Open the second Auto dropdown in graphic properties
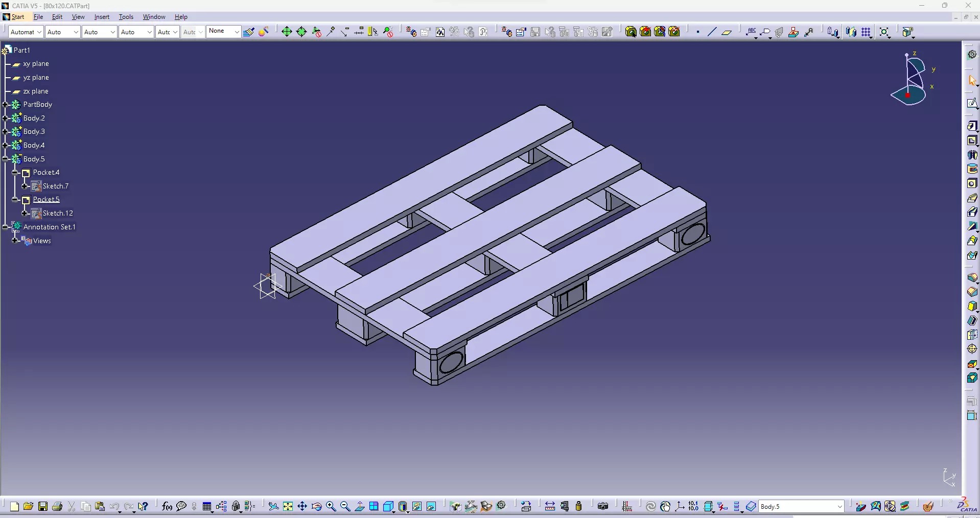This screenshot has width=980, height=518. pyautogui.click(x=62, y=32)
